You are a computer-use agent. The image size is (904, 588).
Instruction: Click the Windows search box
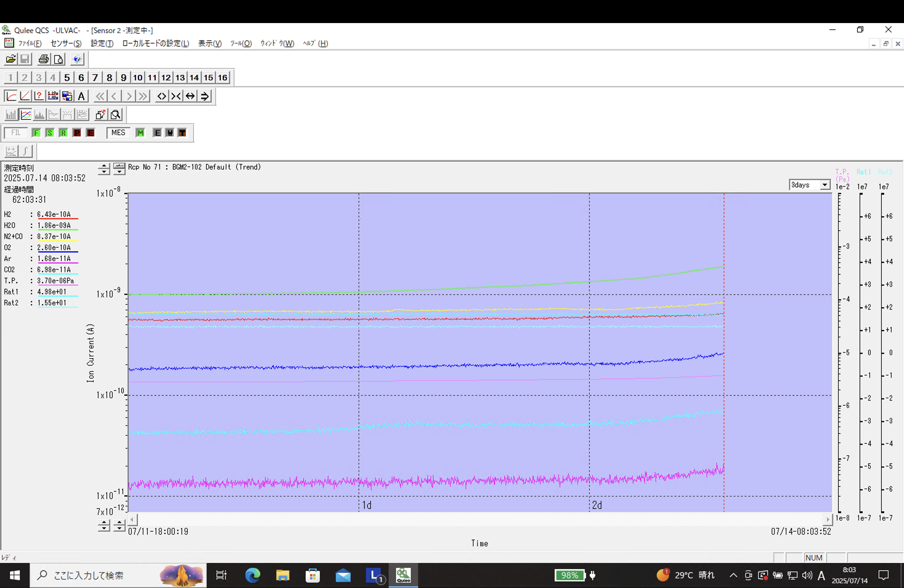click(118, 575)
